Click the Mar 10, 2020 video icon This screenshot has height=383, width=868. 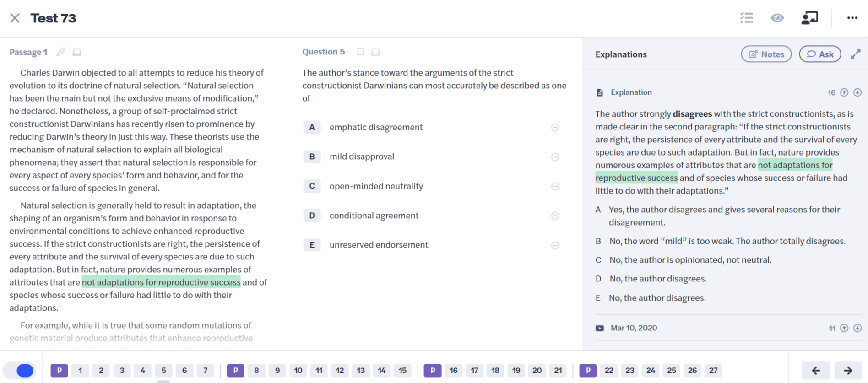click(600, 328)
